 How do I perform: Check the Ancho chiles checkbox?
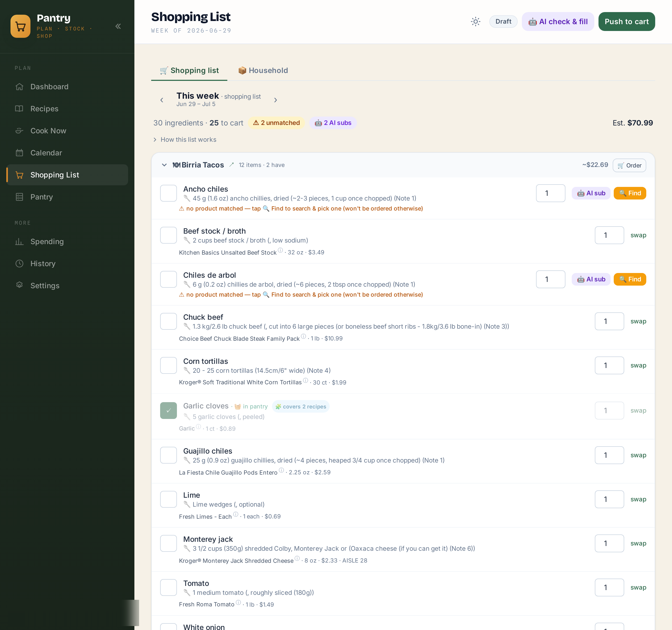tap(168, 193)
